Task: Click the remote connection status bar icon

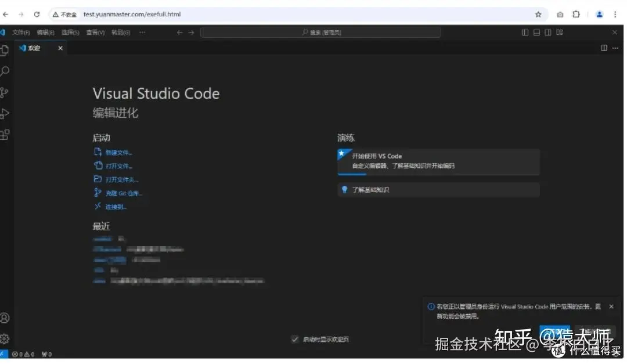Action: click(3, 354)
